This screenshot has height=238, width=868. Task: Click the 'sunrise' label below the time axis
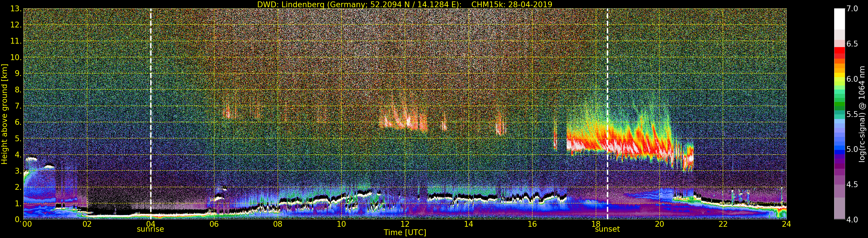(150, 229)
